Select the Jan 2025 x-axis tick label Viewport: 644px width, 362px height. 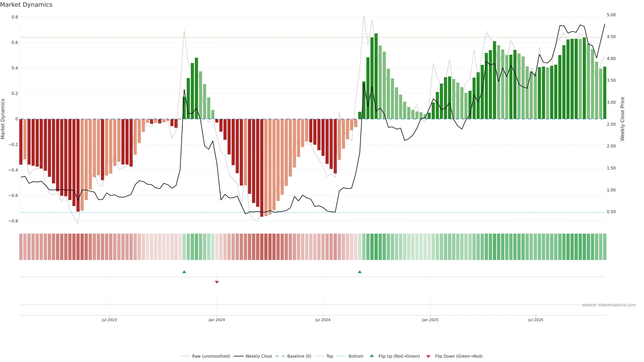pos(430,320)
